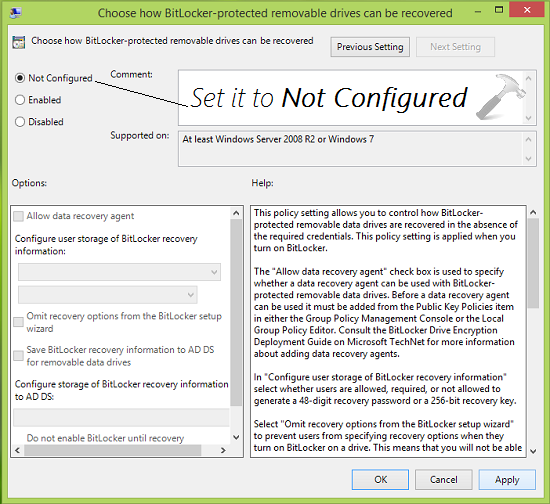
Task: Click the Next Setting button
Action: pyautogui.click(x=455, y=47)
